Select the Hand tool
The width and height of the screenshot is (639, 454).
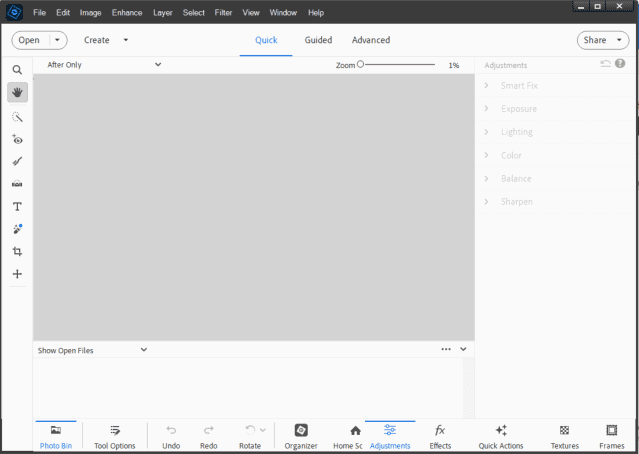17,93
